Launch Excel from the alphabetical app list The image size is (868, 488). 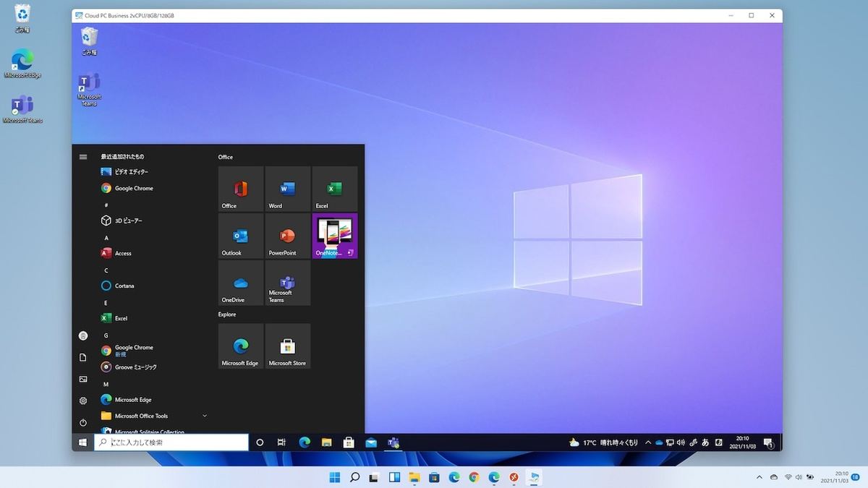tap(156, 318)
